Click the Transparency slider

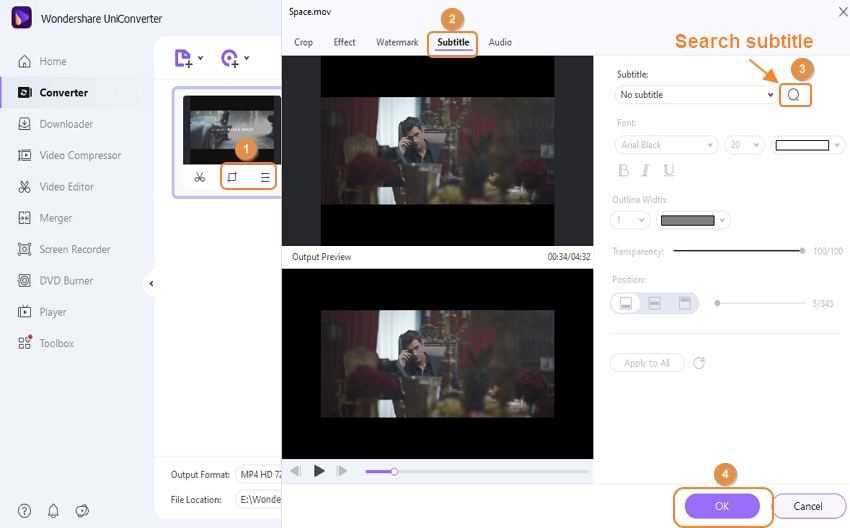[738, 251]
